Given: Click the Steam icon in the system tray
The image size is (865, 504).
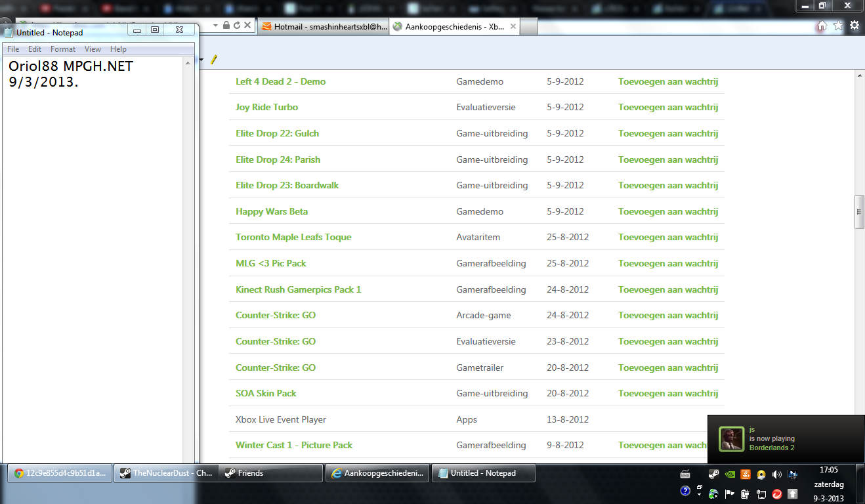Looking at the screenshot, I should click(x=713, y=474).
